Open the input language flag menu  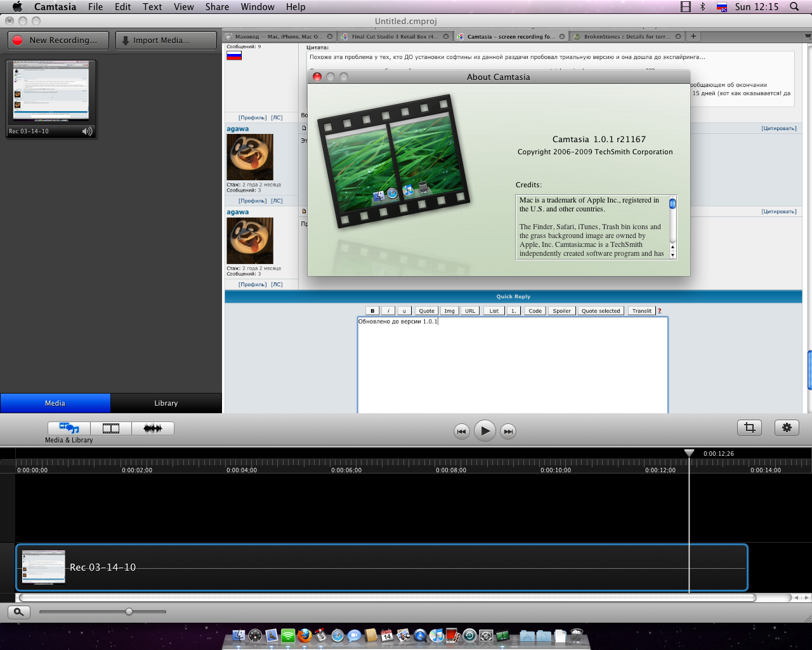[722, 7]
